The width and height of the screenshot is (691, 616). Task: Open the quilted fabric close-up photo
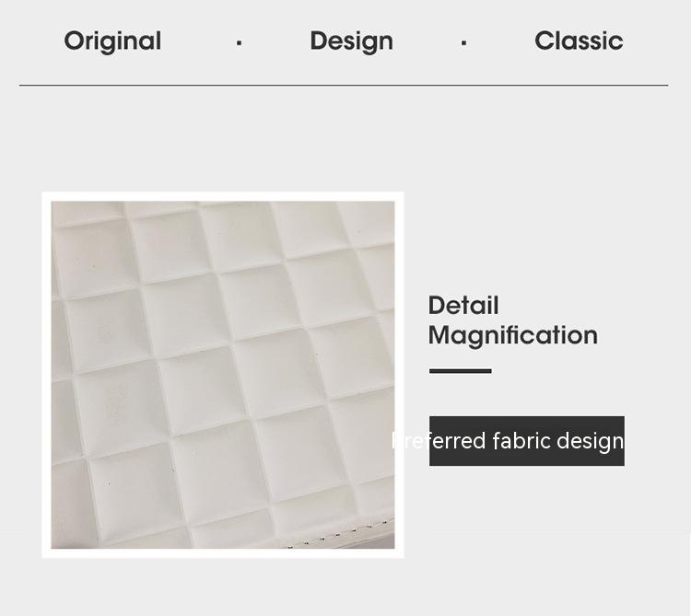tap(223, 375)
